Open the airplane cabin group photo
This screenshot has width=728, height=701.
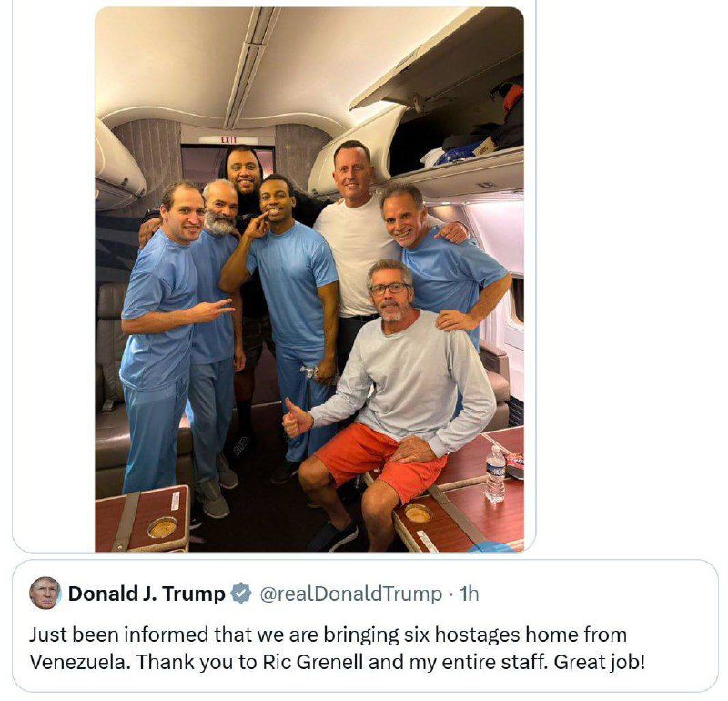click(x=309, y=279)
